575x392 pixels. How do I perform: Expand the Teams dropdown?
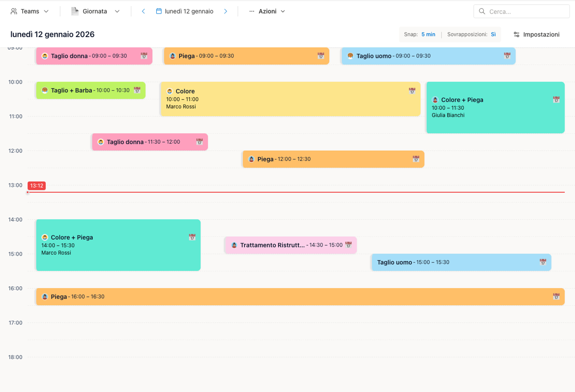[30, 11]
